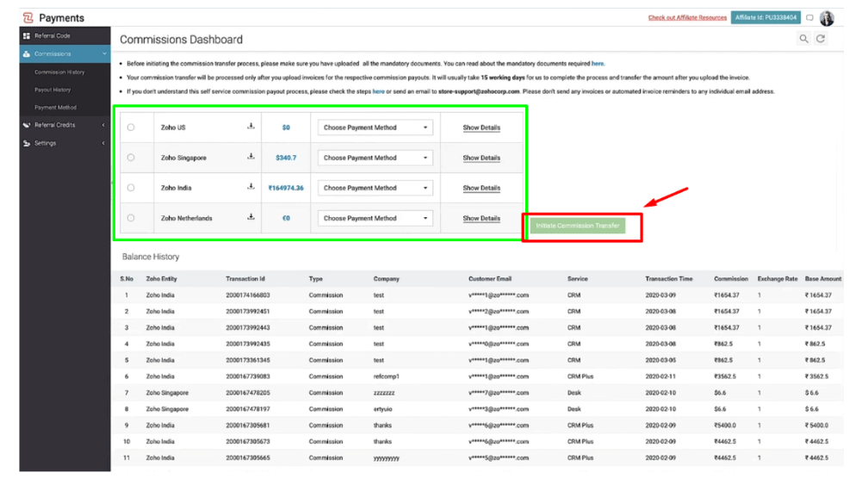Click transaction id 2000167305681
This screenshot has width=868, height=485.
click(247, 426)
